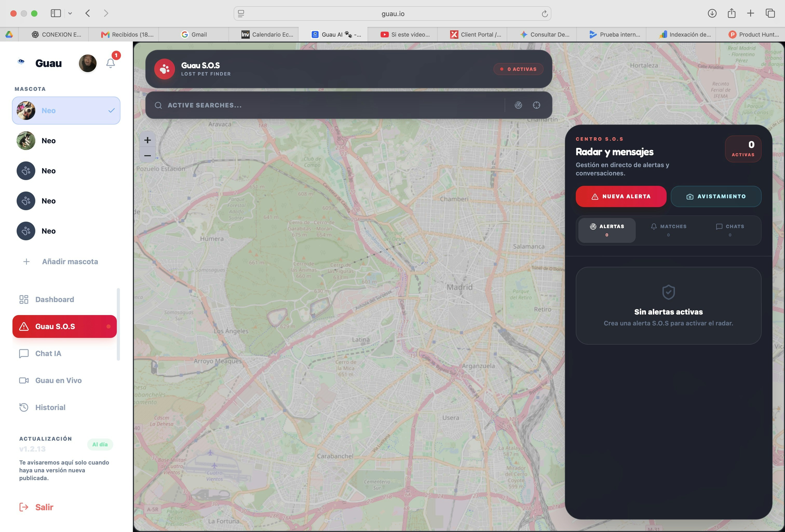
Task: Open the Gmail browser tab
Action: click(x=194, y=35)
